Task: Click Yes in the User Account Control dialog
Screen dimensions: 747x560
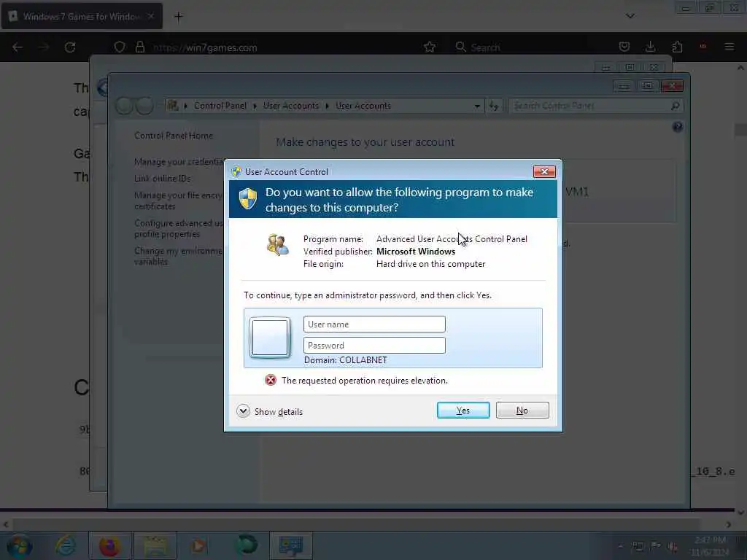Action: coord(463,410)
